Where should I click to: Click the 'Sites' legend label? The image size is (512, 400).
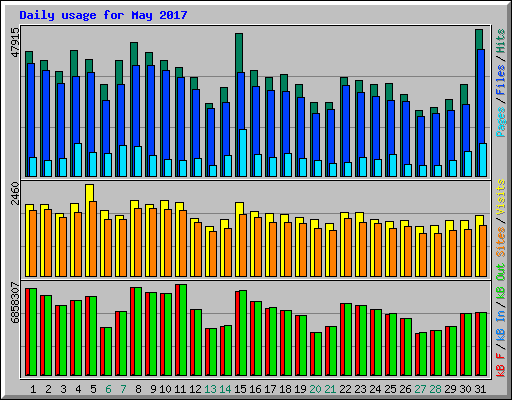pos(501,242)
